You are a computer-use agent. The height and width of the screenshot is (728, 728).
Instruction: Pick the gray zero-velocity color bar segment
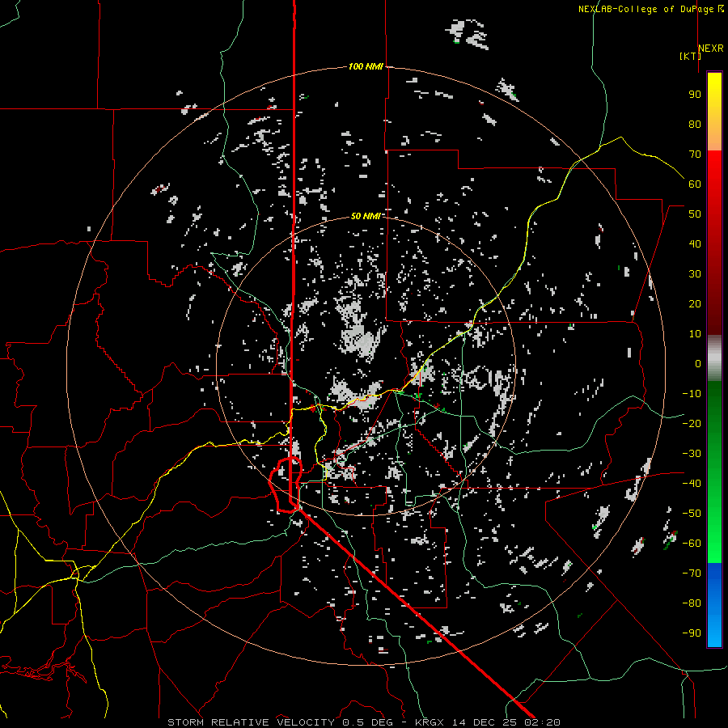pos(714,358)
